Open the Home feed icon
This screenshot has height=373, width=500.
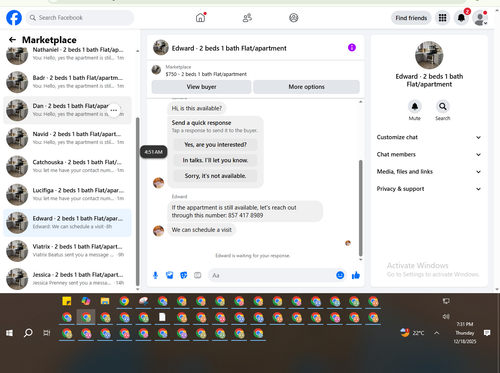(200, 18)
